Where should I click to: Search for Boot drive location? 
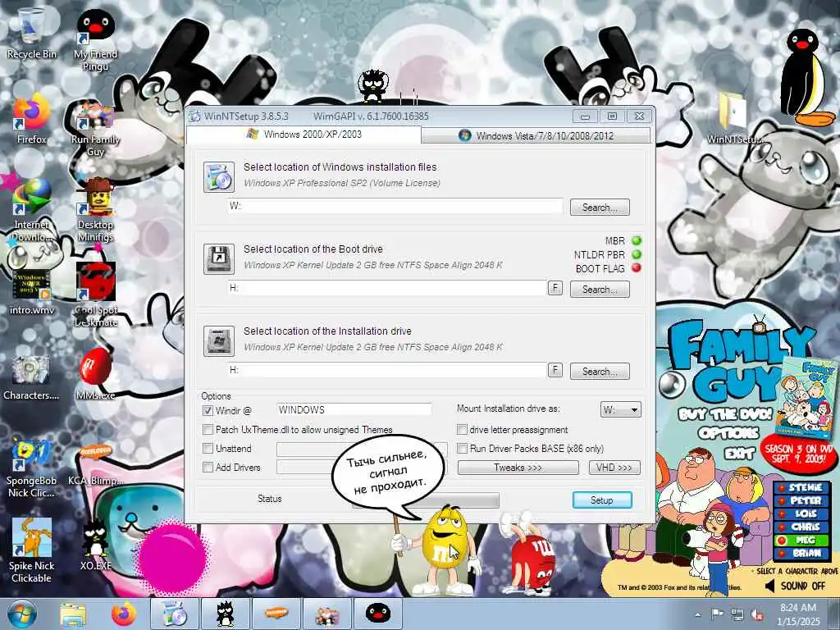tap(600, 290)
